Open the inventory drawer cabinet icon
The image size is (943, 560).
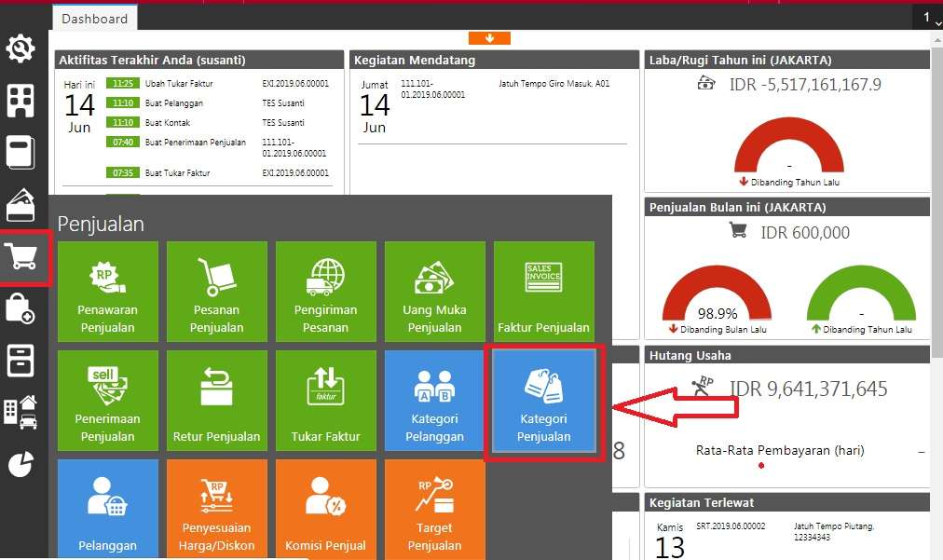point(20,361)
